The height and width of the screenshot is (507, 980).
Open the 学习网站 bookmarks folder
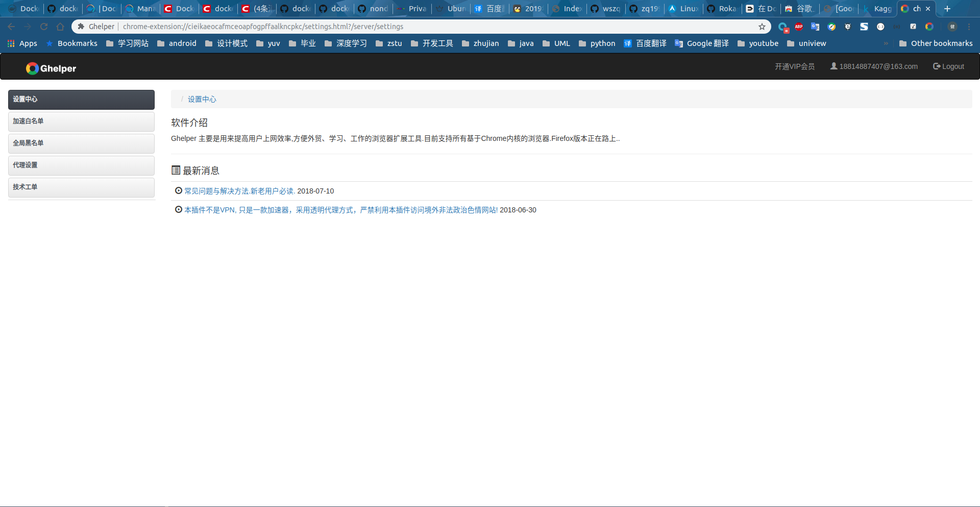(128, 43)
